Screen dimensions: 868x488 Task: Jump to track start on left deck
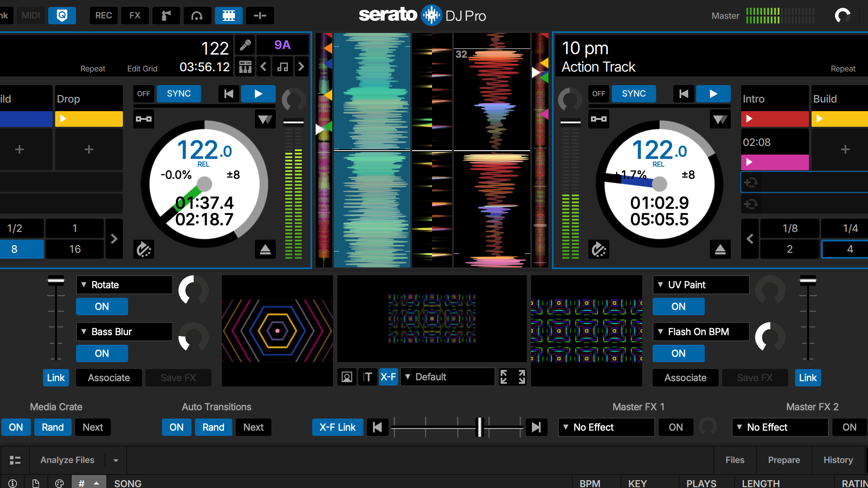(229, 94)
